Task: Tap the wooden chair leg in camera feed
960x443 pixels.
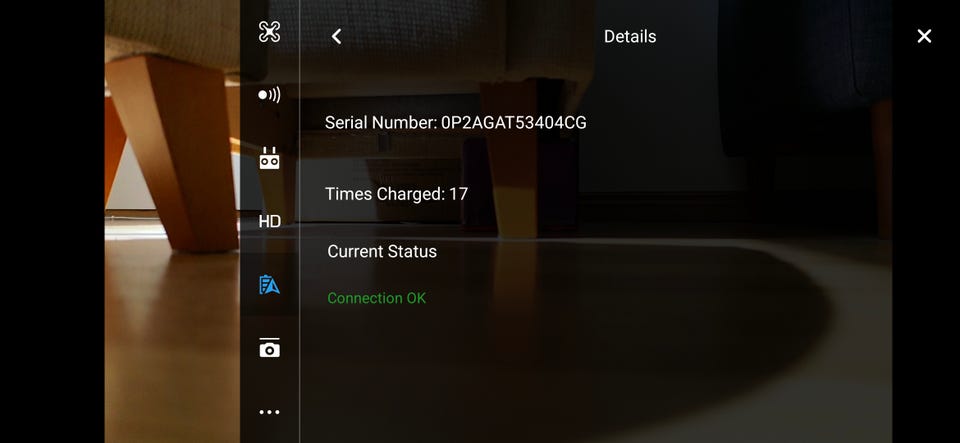Action: pos(171,153)
